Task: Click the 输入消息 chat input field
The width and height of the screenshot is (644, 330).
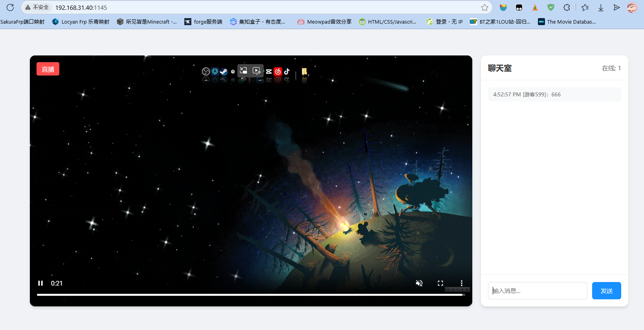Action: point(538,291)
